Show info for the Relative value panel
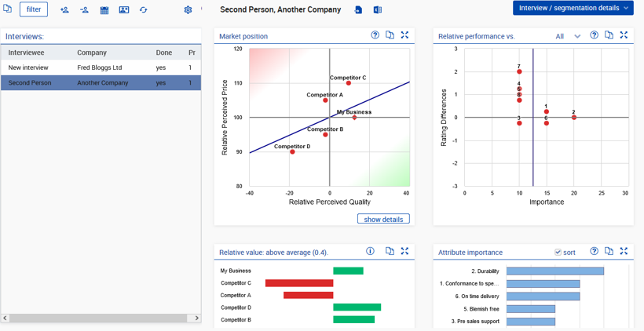 [x=370, y=252]
